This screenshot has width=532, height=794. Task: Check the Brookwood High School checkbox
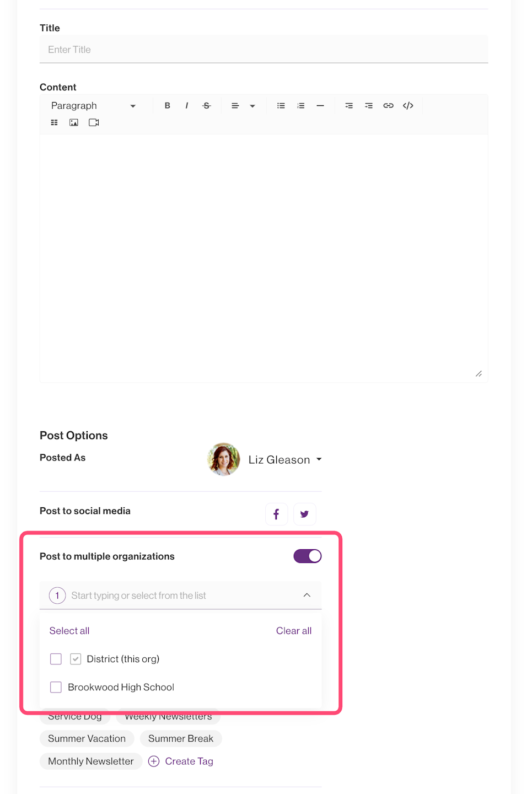pyautogui.click(x=56, y=687)
